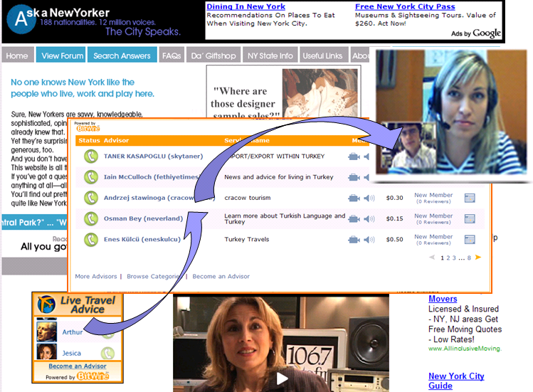Open the Home tab

(17, 55)
